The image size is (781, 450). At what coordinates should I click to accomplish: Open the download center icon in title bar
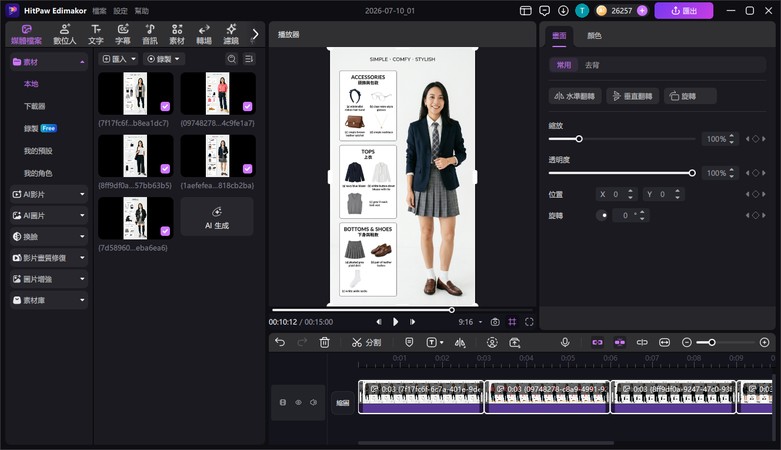pos(563,10)
